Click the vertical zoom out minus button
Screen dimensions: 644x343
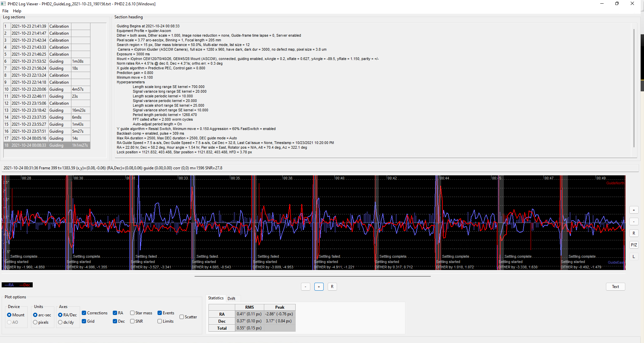pos(634,222)
